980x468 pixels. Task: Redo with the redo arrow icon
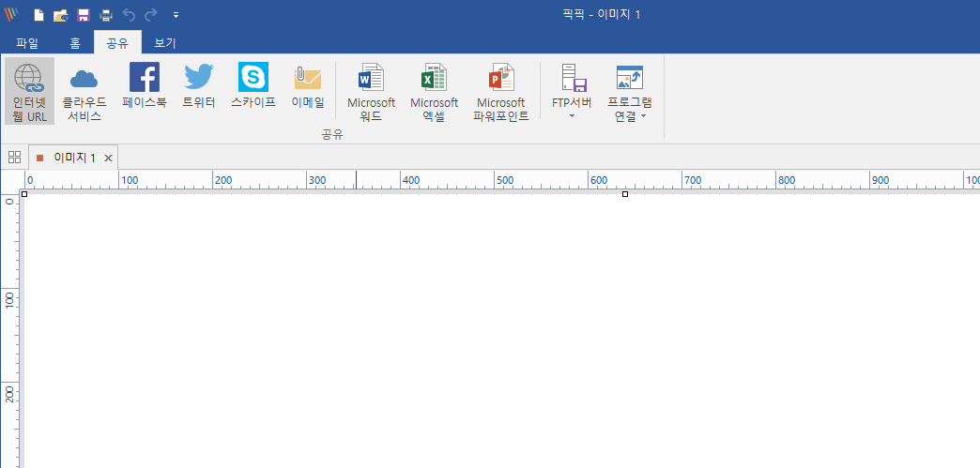point(150,14)
